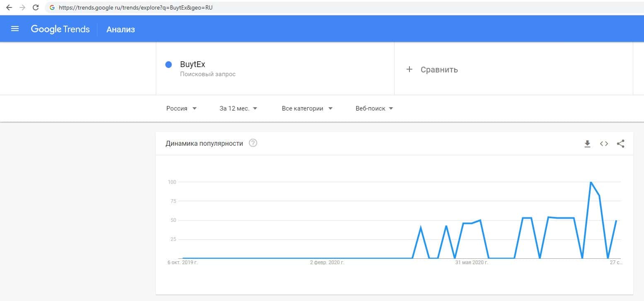
Task: Open the hamburger main menu
Action: coord(15,29)
